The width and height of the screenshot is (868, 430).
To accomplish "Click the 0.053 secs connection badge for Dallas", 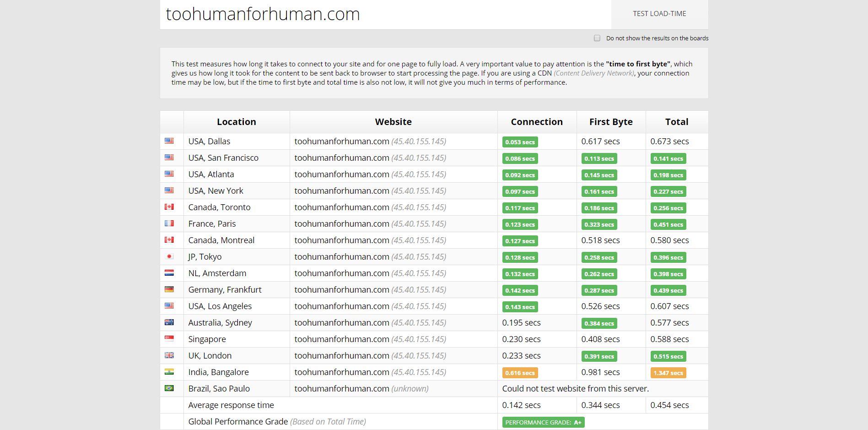I will point(520,142).
